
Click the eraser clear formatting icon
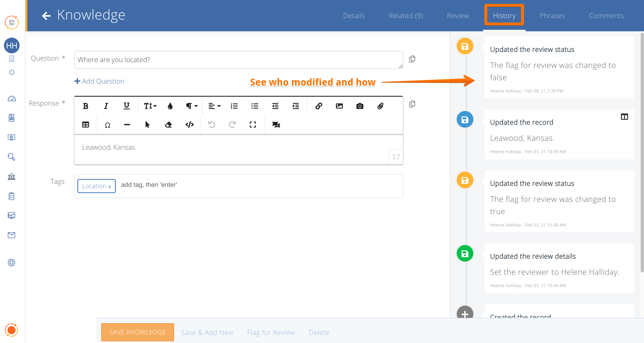(x=168, y=124)
